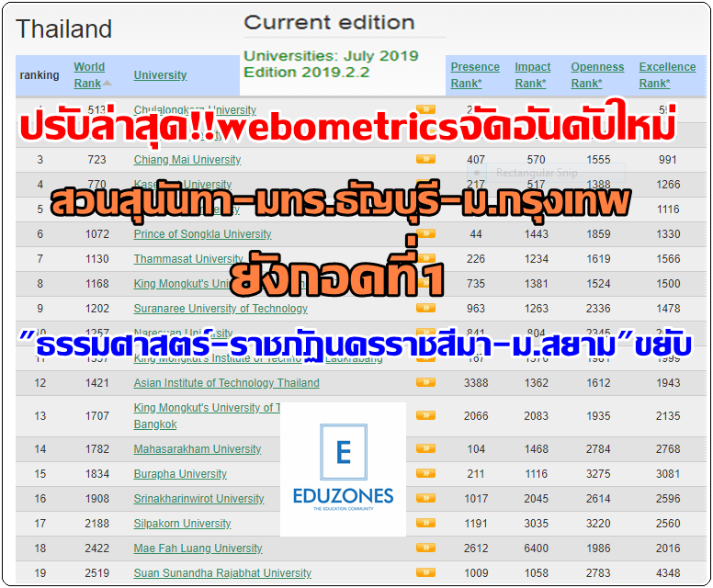Sort the table by World Rank

tap(89, 75)
